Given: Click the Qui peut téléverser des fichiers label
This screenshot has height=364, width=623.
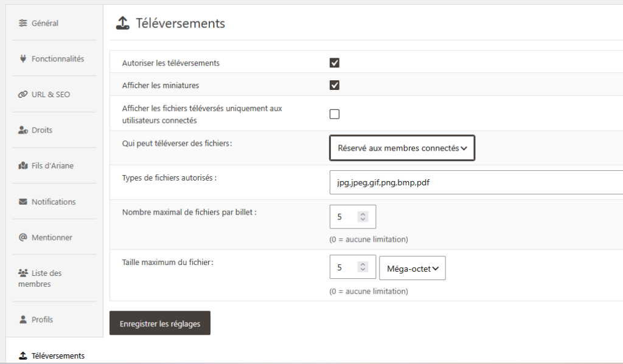Looking at the screenshot, I should tap(177, 143).
